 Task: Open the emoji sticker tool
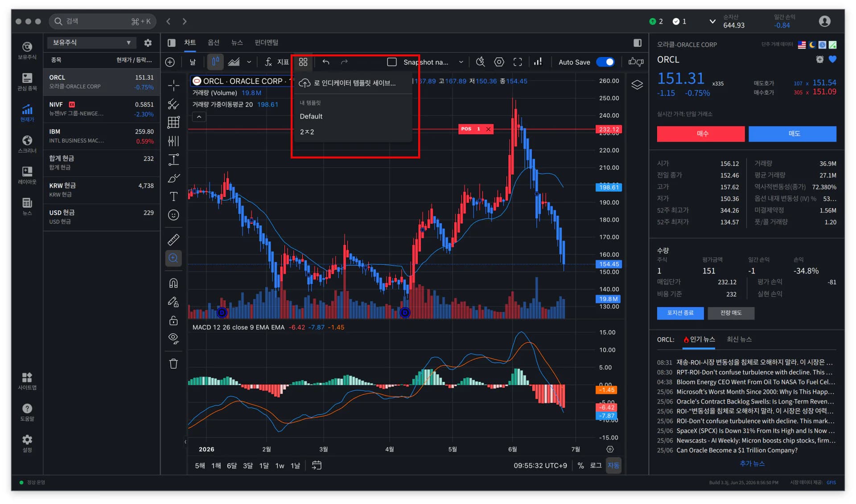coord(173,215)
